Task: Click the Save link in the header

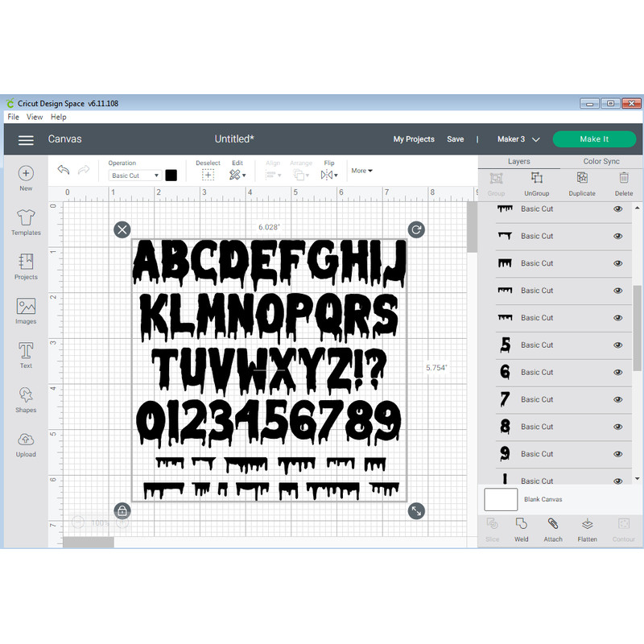Action: coord(456,138)
